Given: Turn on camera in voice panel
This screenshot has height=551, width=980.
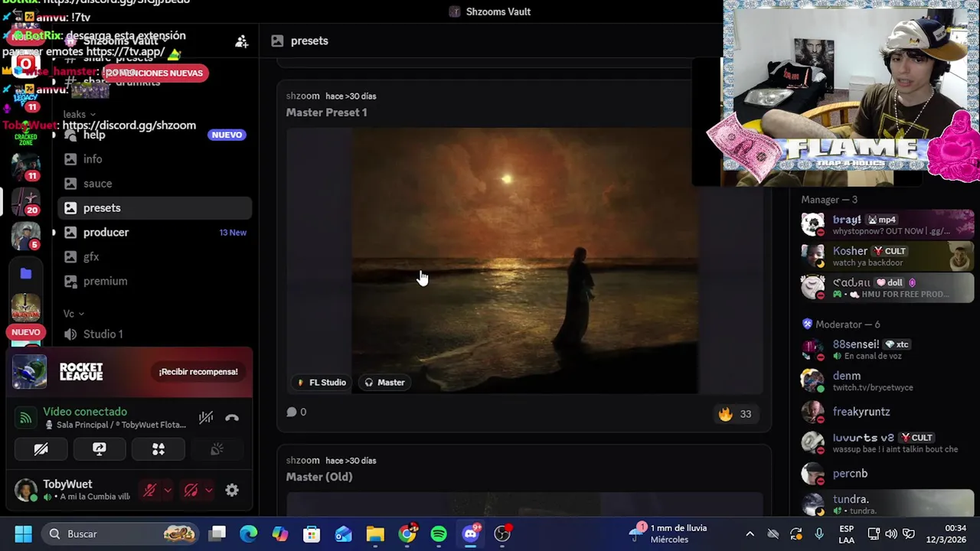Looking at the screenshot, I should (x=41, y=449).
